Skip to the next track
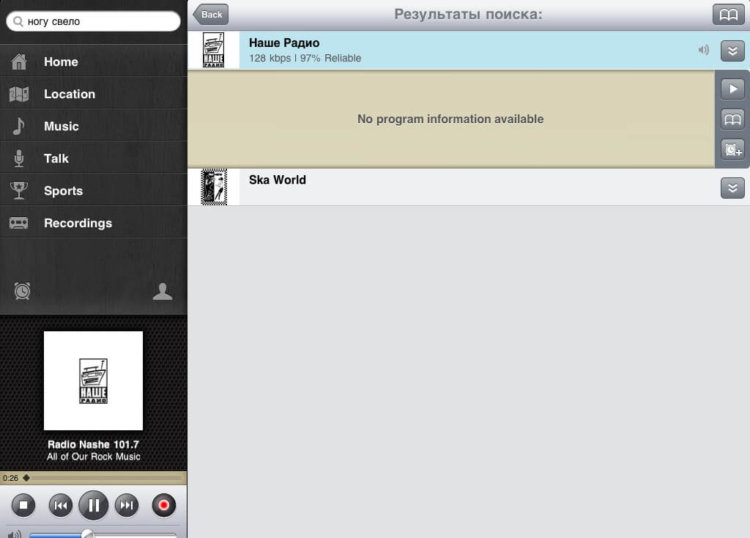 (127, 505)
